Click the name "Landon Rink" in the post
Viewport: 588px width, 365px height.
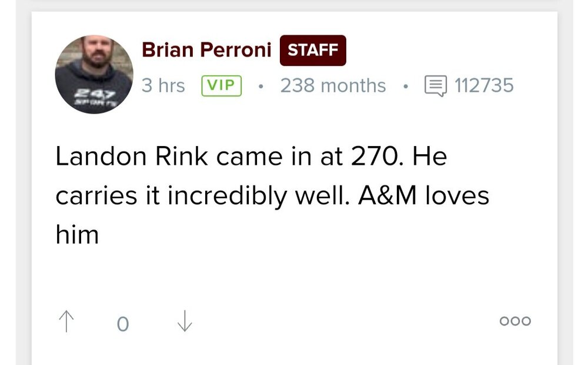tap(133, 158)
